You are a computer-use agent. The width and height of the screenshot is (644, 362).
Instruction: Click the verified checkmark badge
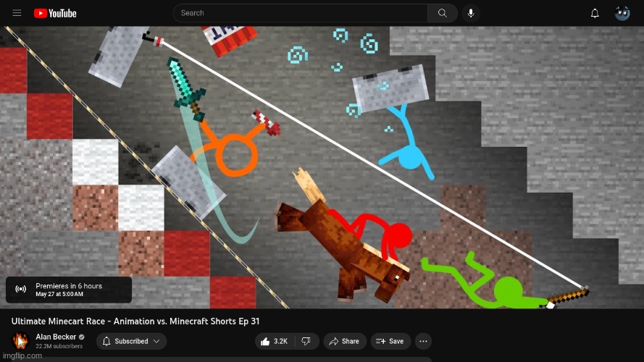tap(82, 337)
